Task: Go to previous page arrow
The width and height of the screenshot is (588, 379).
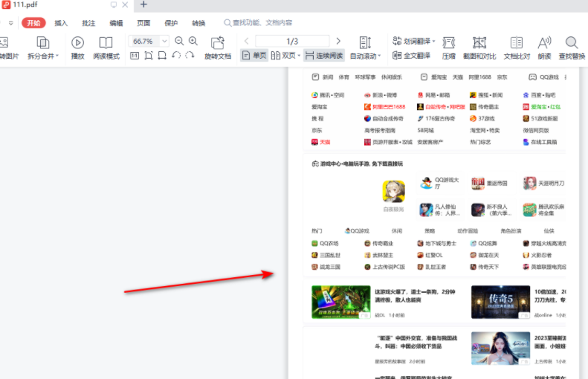Action: pos(246,41)
